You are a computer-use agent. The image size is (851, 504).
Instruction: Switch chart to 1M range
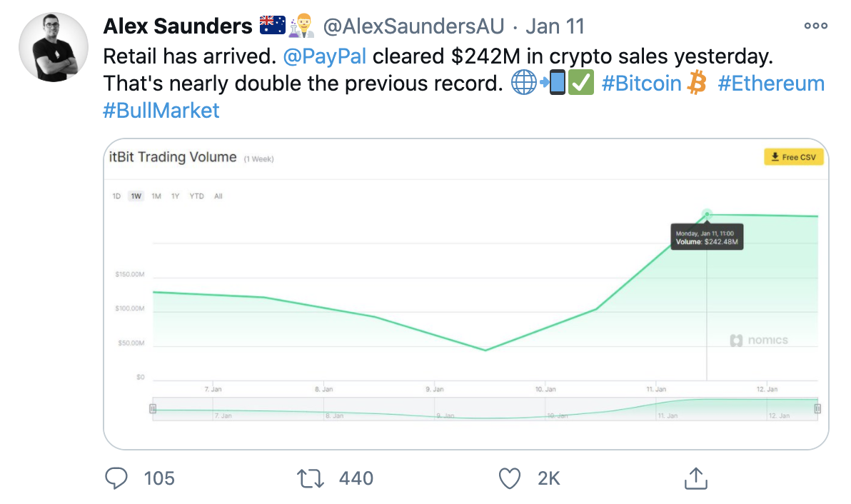tap(156, 196)
